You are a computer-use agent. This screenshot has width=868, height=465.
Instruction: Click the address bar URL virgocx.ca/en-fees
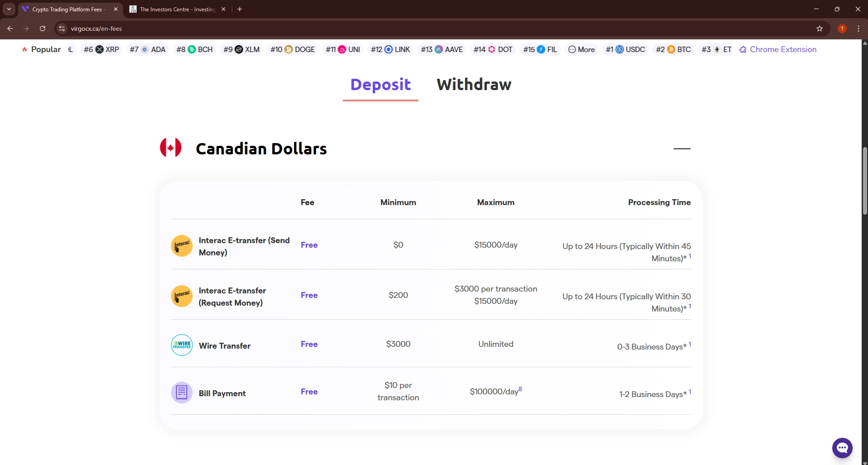[96, 29]
